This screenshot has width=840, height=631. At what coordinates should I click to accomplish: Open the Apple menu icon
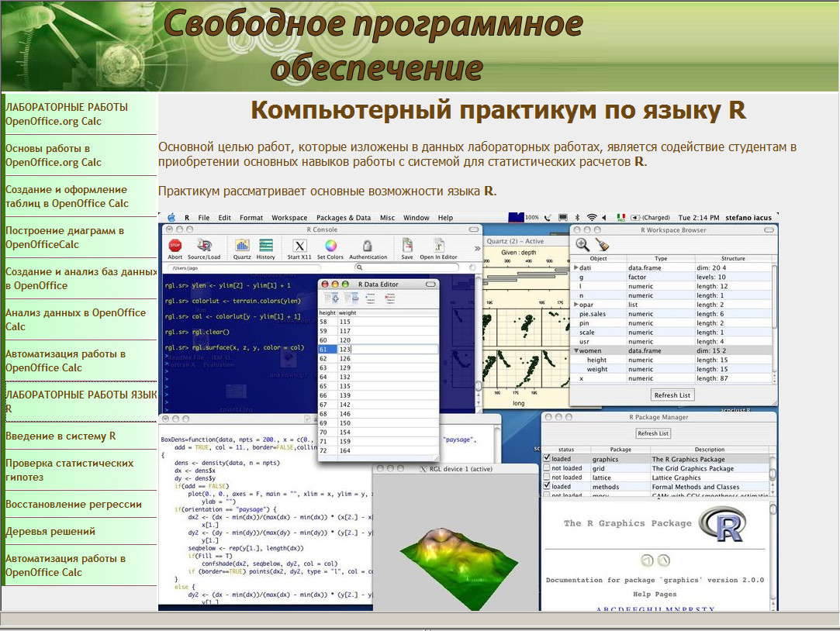171,217
